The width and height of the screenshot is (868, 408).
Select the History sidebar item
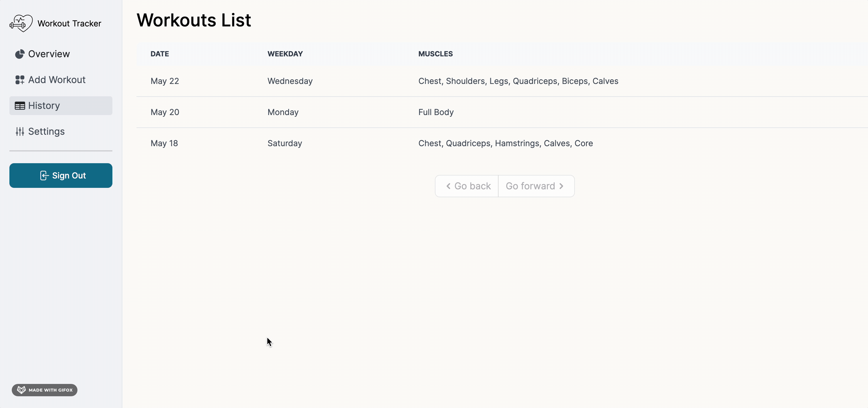point(61,106)
